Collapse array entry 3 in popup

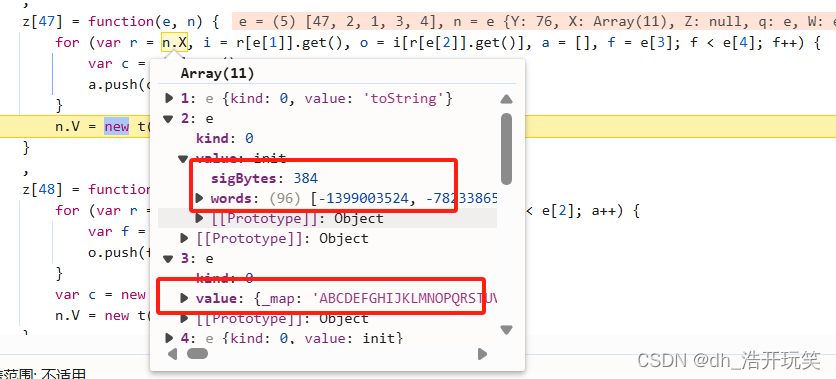click(168, 259)
